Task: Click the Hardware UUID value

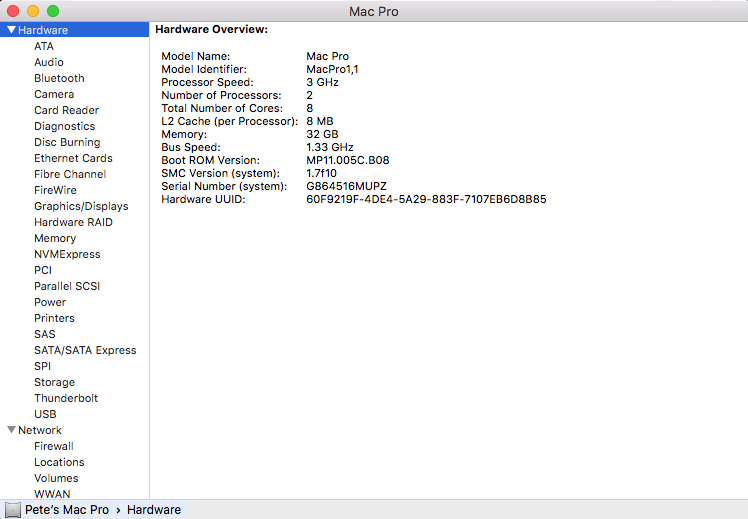Action: pos(426,199)
